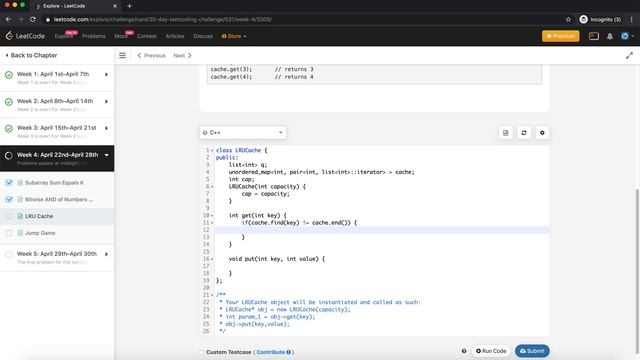The width and height of the screenshot is (640, 360).
Task: Click the editor notes document icon
Action: pyautogui.click(x=505, y=133)
